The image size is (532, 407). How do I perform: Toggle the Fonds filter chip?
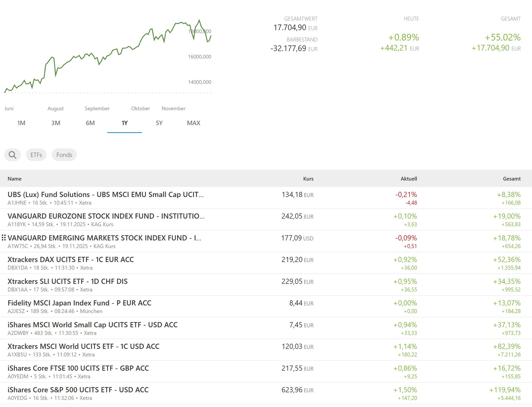point(64,155)
